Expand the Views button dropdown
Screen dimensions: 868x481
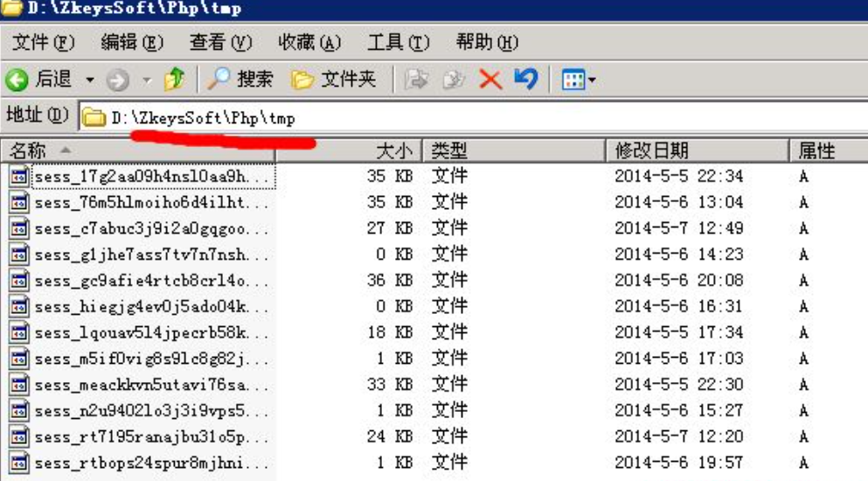pos(592,80)
